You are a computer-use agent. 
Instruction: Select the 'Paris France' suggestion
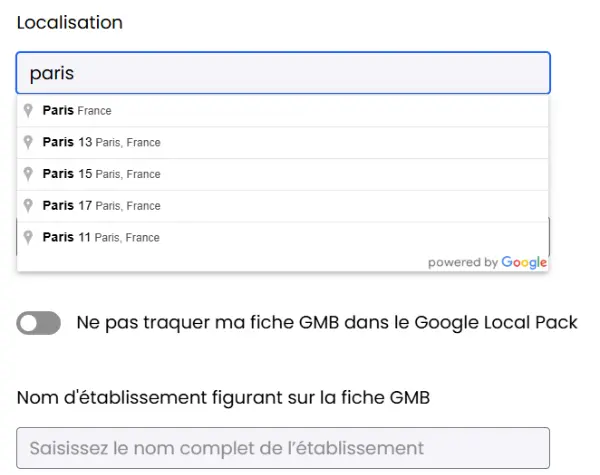(x=283, y=111)
